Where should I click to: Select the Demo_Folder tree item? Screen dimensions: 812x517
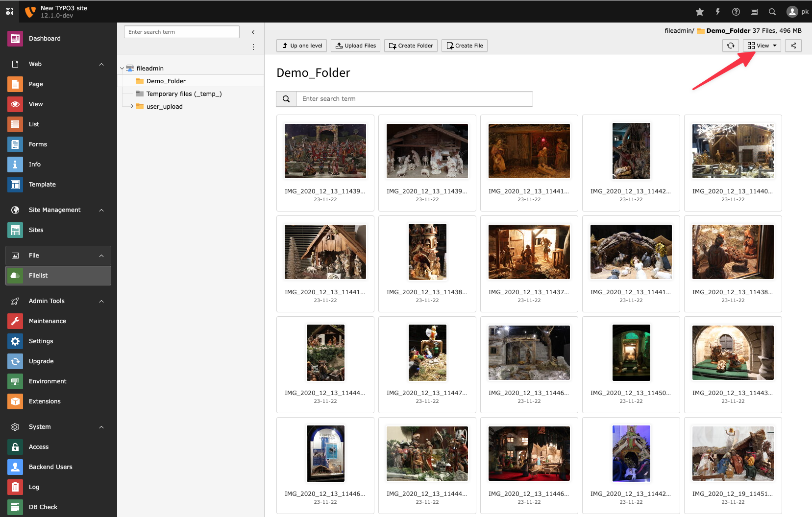166,81
